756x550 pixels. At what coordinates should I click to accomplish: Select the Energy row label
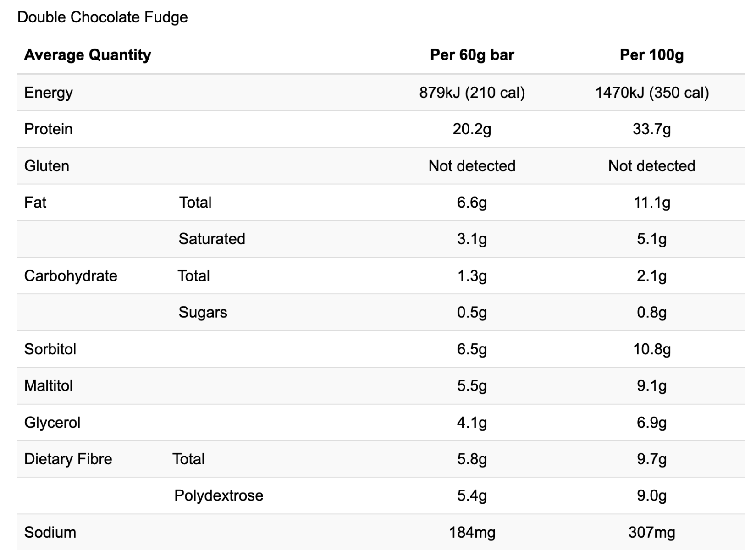pos(49,93)
